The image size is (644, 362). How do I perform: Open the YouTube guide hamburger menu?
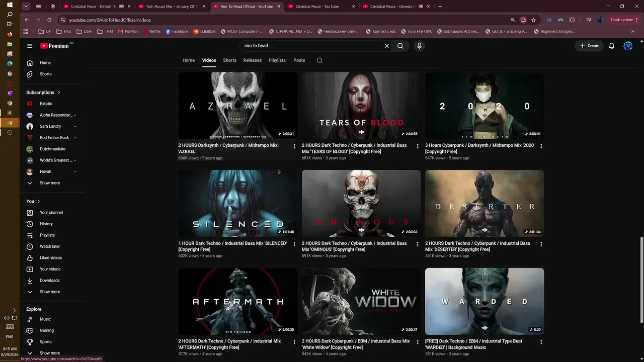pos(30,46)
